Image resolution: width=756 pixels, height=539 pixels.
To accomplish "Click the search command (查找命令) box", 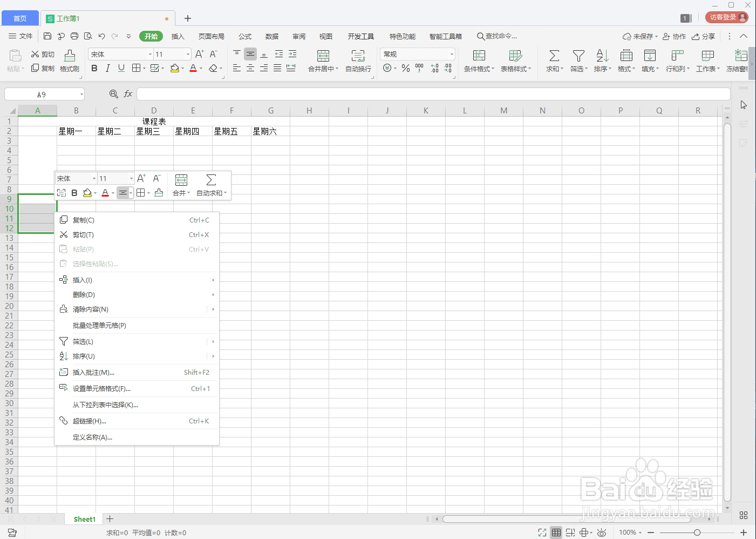I will pos(497,36).
